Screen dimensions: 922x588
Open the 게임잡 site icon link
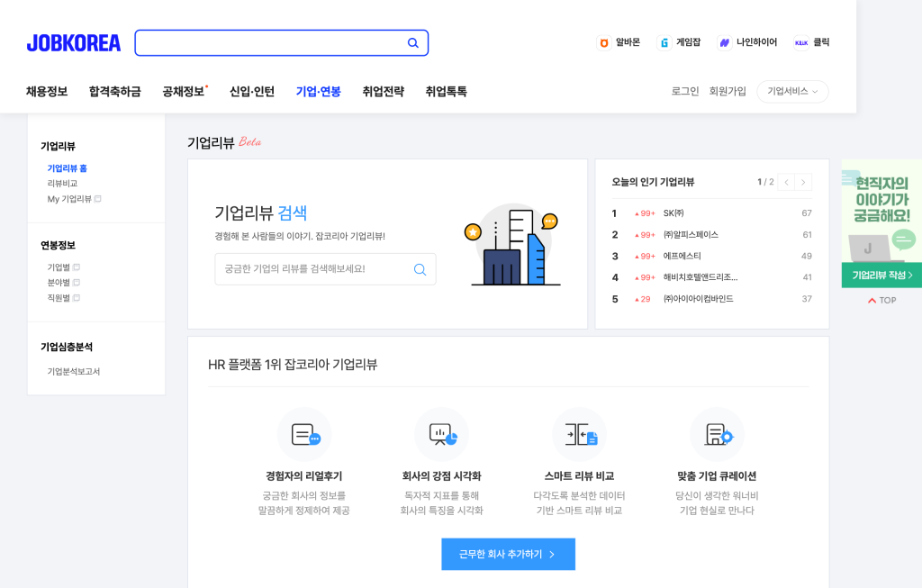tap(664, 42)
